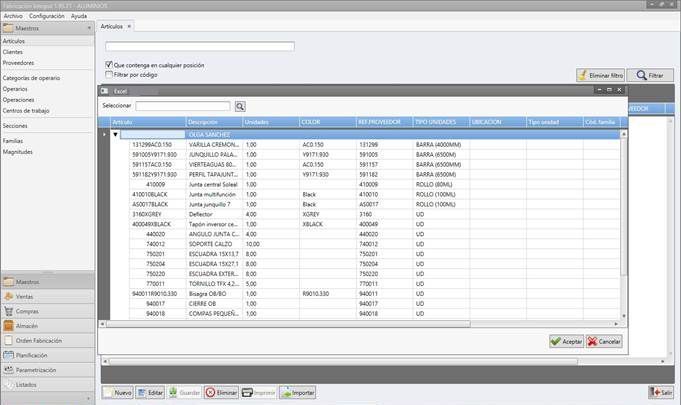Open the Ventas section in the sidebar
Viewport: 681px width, 405px height.
48,296
